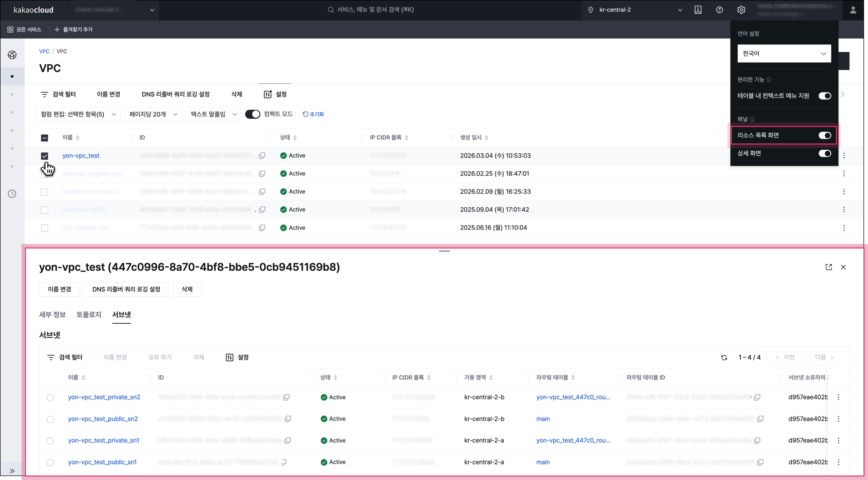This screenshot has width=868, height=480.
Task: Click the DNS 리졸버 쿼리 로깅 설정 button in detail panel
Action: [x=126, y=289]
